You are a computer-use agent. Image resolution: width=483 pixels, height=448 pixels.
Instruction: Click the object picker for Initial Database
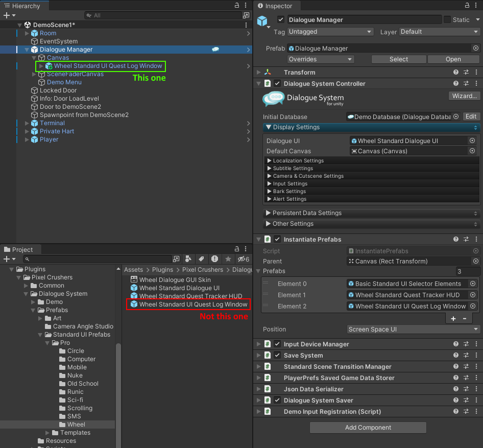click(456, 116)
